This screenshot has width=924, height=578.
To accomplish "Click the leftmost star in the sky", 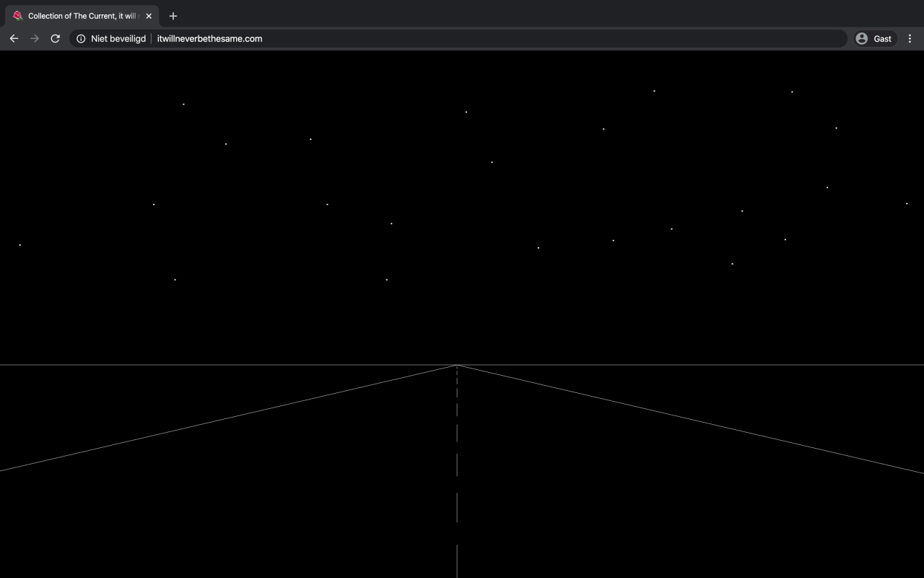I will [20, 245].
